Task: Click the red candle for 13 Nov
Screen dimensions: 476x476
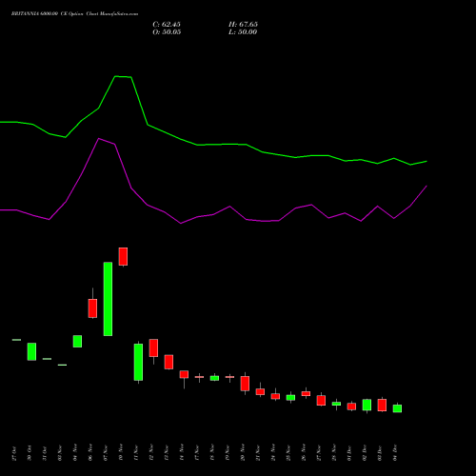Action: pyautogui.click(x=169, y=362)
